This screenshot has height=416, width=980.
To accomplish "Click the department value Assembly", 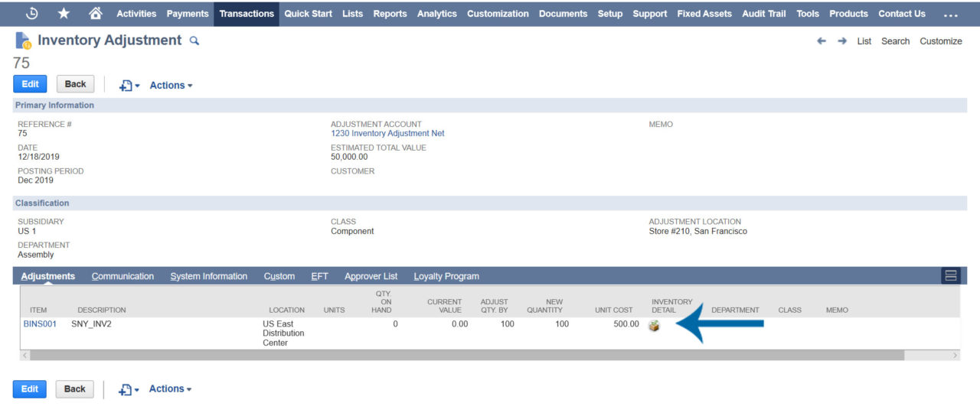I will [36, 255].
